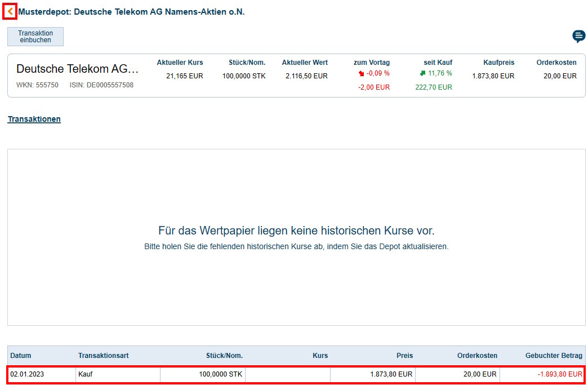This screenshot has width=588, height=385.
Task: Click the Gebuchter Betrag column header
Action: coord(554,356)
